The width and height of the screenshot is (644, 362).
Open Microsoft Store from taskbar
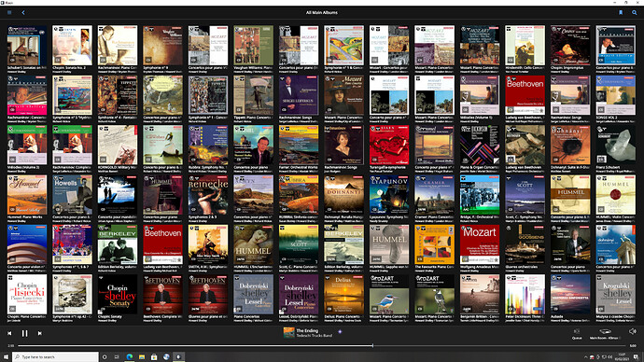pos(154,357)
